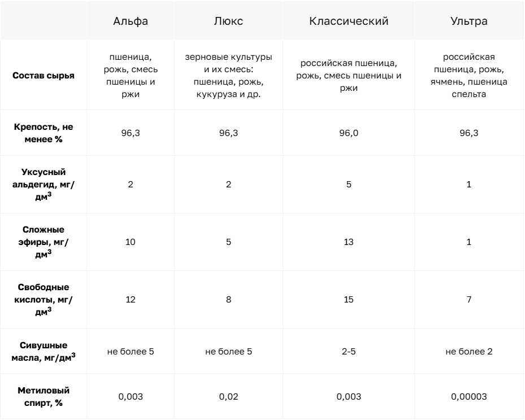Select Люкс raw material composition cell

pos(228,76)
